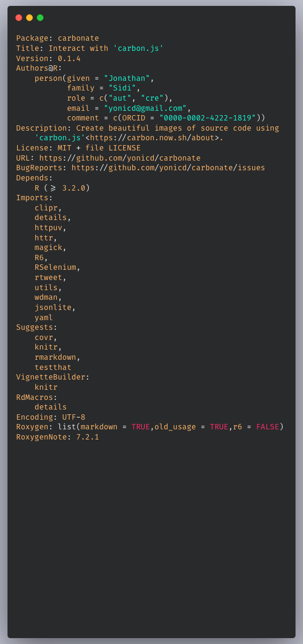Click the yellow minimize window dot
Image resolution: width=303 pixels, height=644 pixels.
[x=29, y=18]
